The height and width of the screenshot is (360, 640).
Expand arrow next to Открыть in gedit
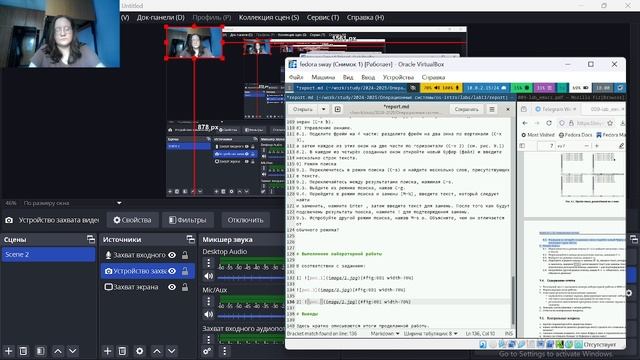323,109
